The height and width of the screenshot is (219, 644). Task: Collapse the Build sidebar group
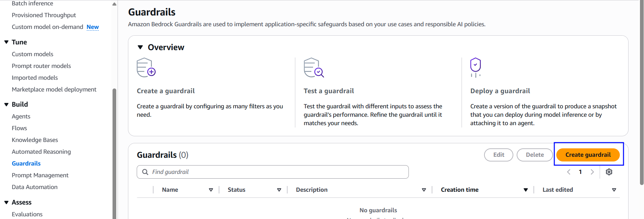point(6,104)
